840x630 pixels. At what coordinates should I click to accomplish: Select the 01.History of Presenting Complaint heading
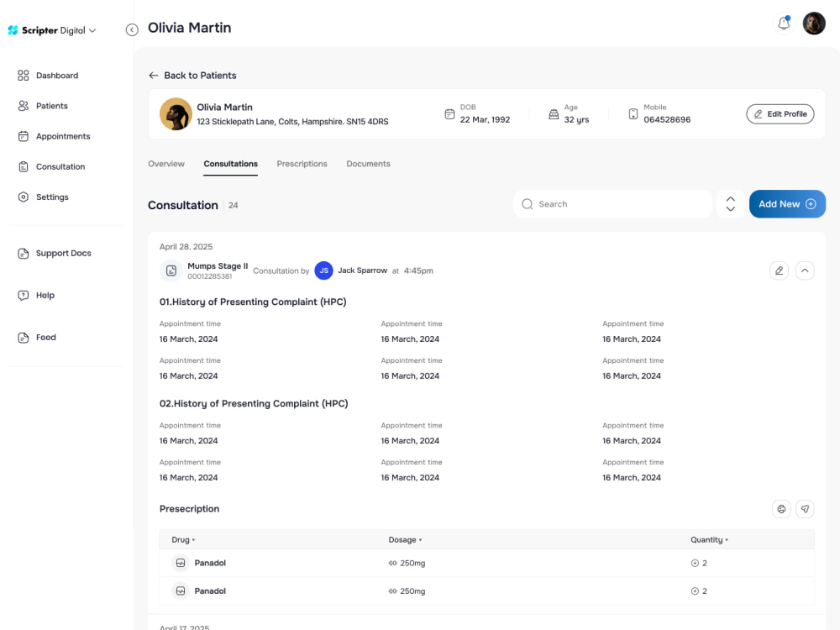pyautogui.click(x=253, y=302)
